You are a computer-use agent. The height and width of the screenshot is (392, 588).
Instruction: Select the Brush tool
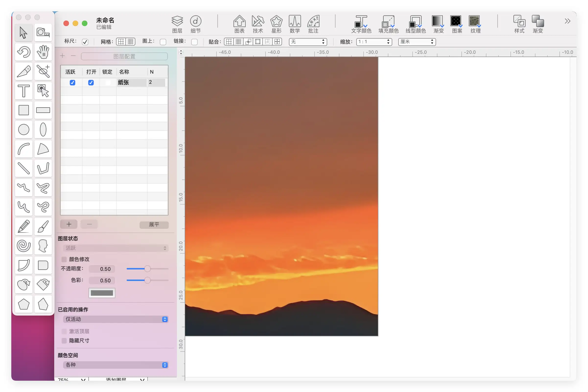pyautogui.click(x=43, y=226)
